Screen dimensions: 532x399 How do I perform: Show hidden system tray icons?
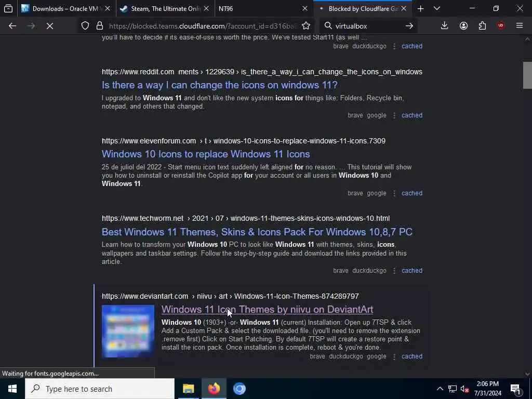pos(440,389)
